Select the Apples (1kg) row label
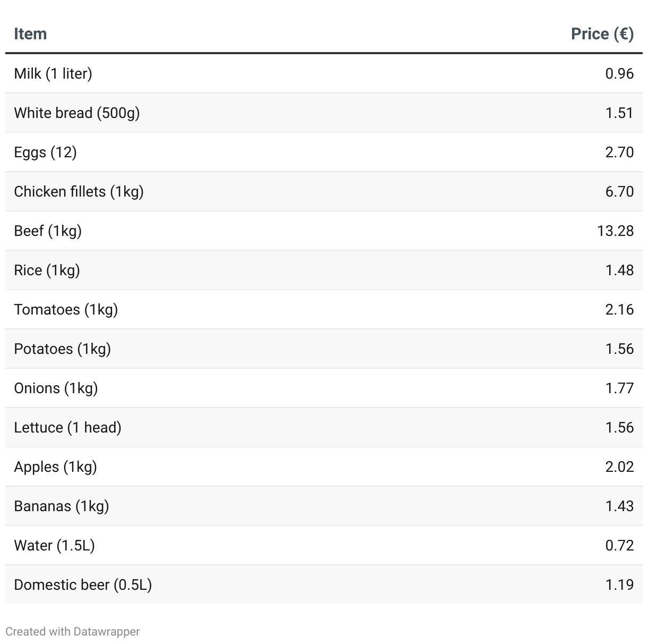Screen dimensions: 648x644 pyautogui.click(x=55, y=467)
